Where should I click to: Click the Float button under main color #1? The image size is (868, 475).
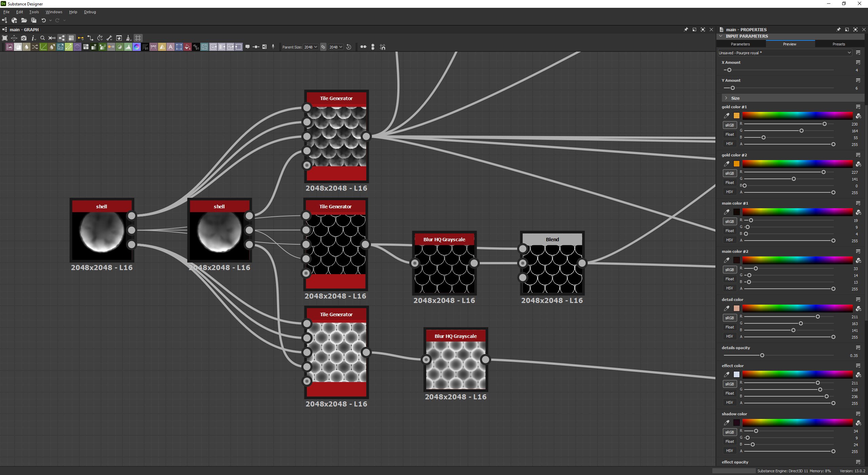[x=730, y=230]
